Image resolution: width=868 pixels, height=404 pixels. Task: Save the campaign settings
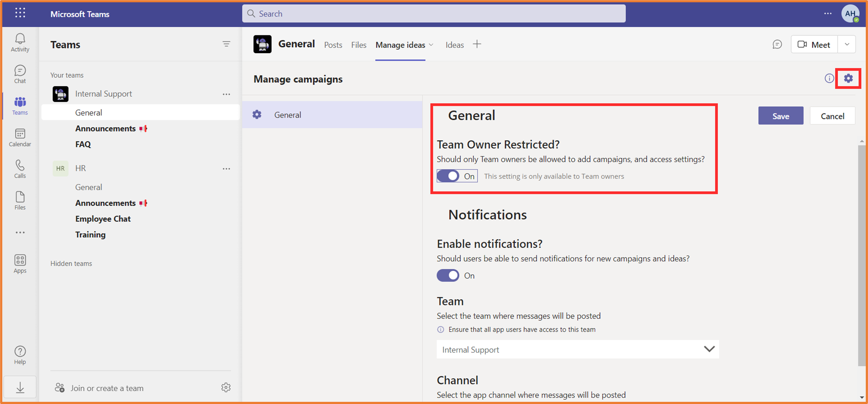(780, 115)
